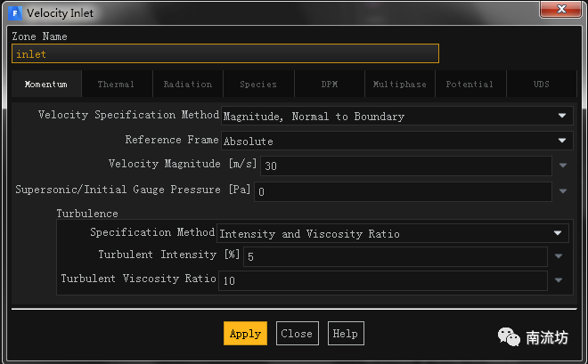Select the Radiation tab
588x364 pixels.
click(x=188, y=85)
